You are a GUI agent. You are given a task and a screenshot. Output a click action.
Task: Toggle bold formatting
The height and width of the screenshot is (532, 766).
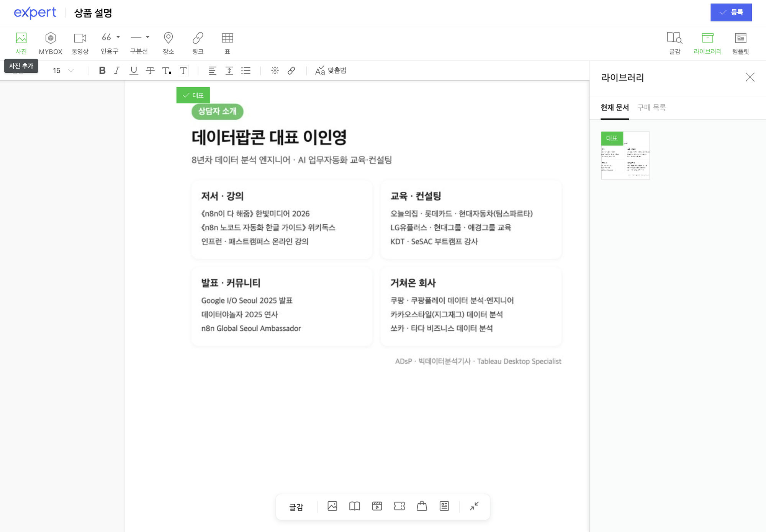click(102, 70)
